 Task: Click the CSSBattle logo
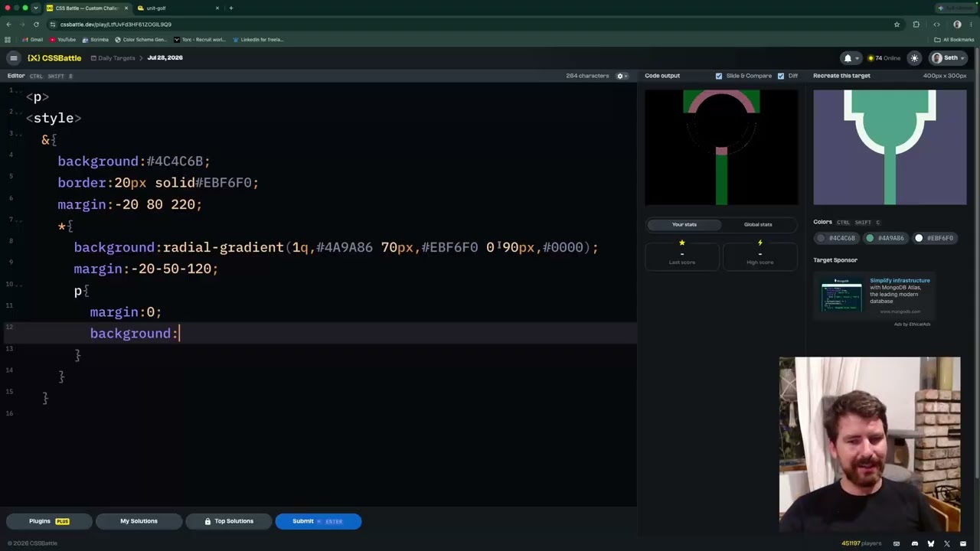54,58
